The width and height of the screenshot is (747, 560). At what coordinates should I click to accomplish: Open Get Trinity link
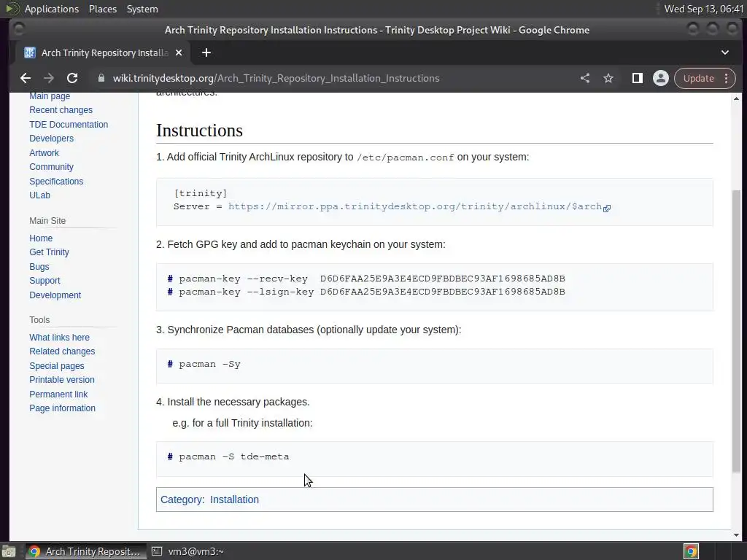click(x=49, y=252)
